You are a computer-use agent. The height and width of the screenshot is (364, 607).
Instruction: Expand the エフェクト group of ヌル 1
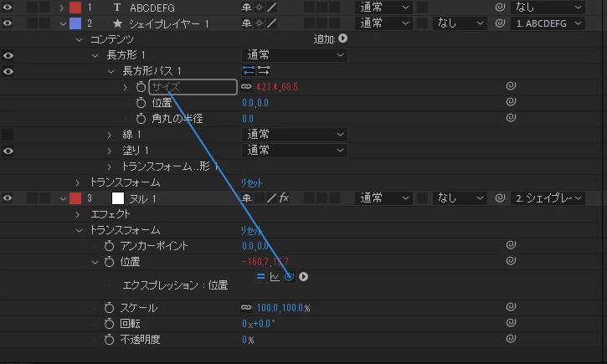[x=77, y=214]
